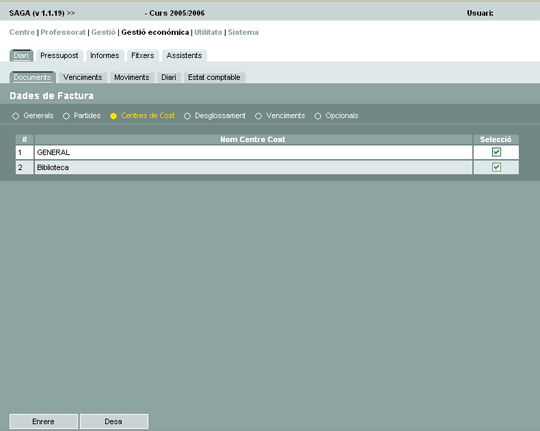Open the Pressupost tab
This screenshot has width=540, height=431.
pyautogui.click(x=59, y=55)
